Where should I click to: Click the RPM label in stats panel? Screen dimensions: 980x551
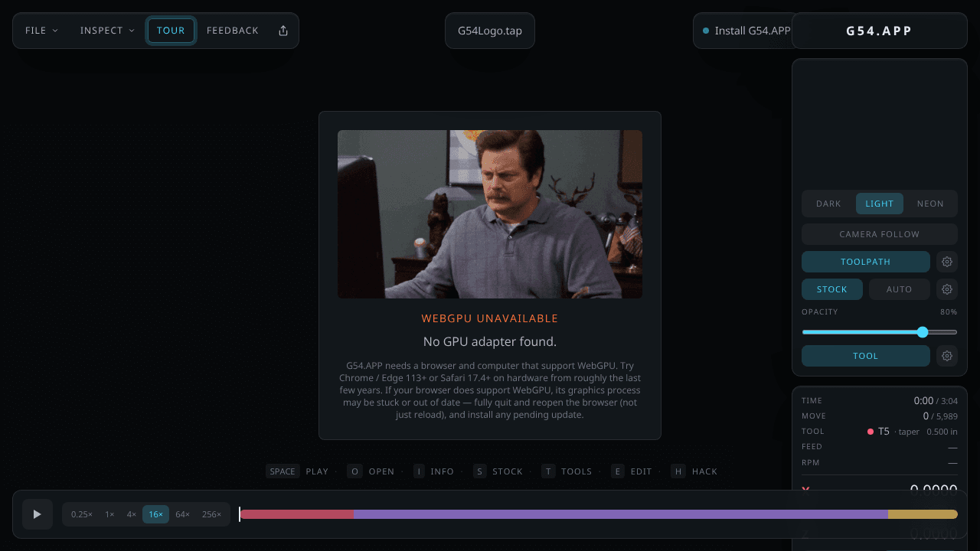(x=811, y=463)
